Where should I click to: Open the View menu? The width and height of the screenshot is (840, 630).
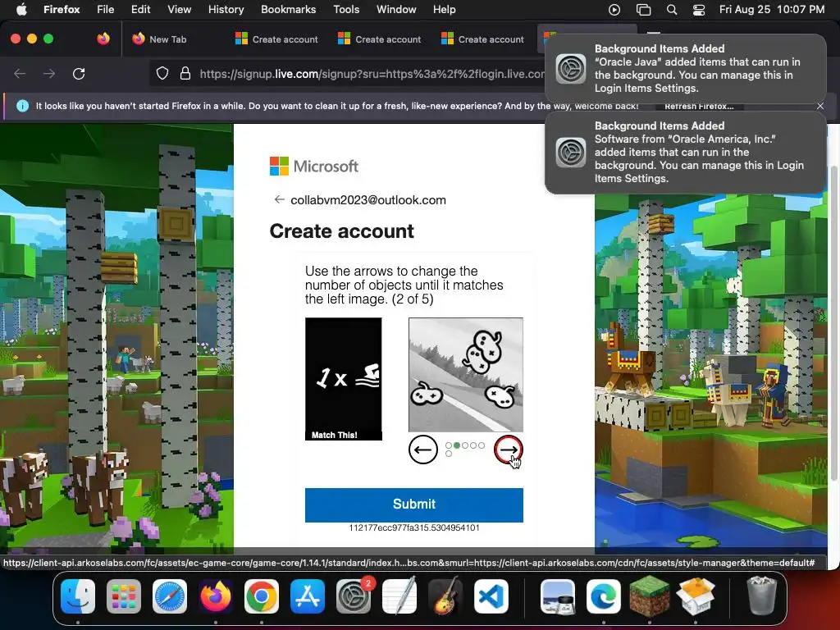[180, 10]
